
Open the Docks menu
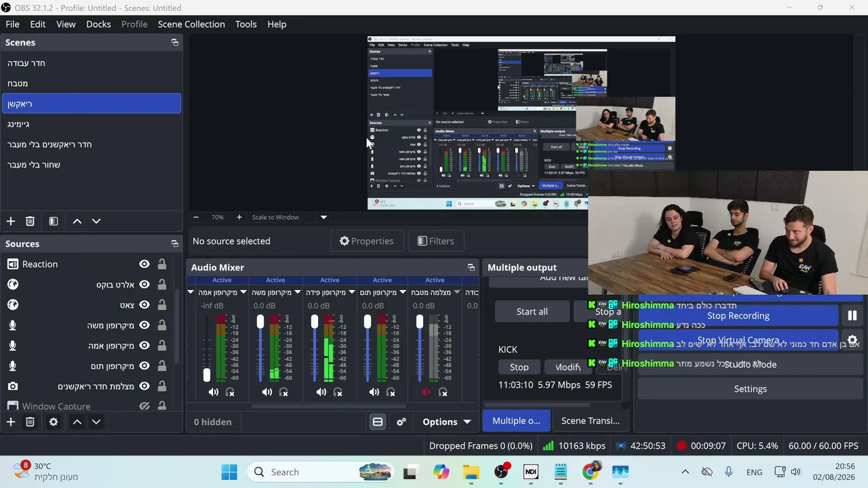[x=98, y=24]
